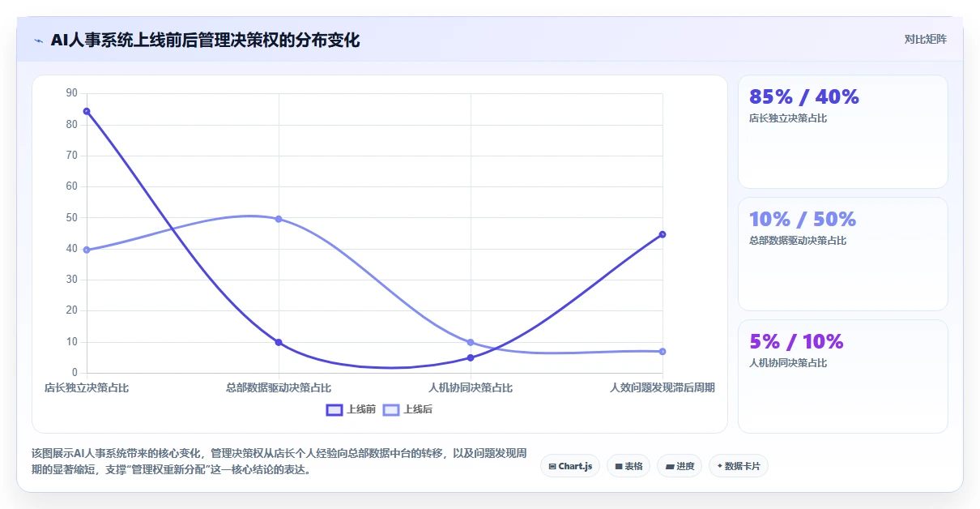The height and width of the screenshot is (509, 980).
Task: Open the 85% / 40% data card
Action: (842, 131)
